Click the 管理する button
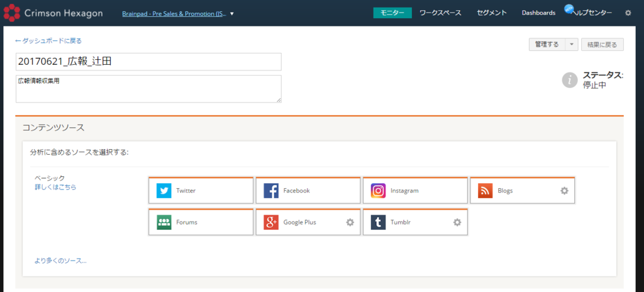Screen dimensions: 644x292 547,45
